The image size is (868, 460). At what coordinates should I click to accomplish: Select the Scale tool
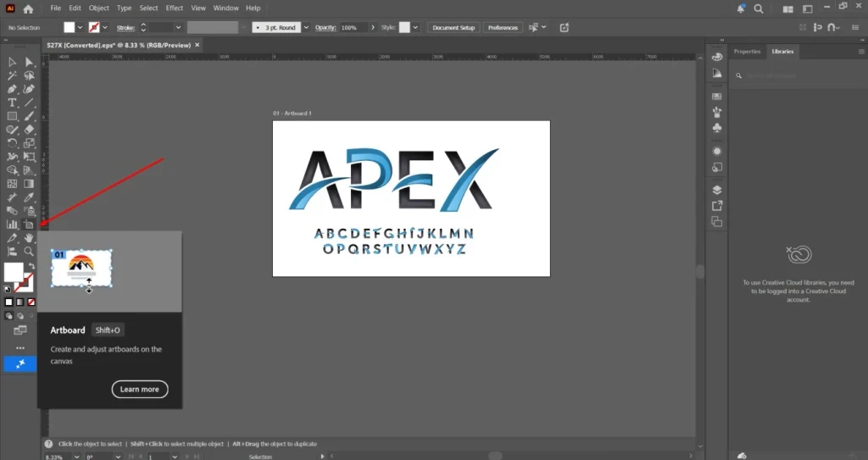tap(29, 143)
